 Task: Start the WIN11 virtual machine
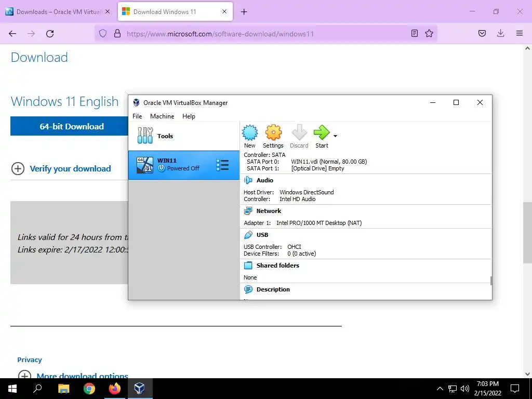pos(322,137)
